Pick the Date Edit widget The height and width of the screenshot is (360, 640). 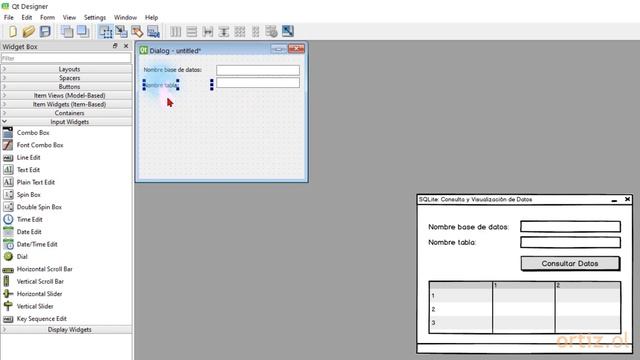[x=29, y=232]
